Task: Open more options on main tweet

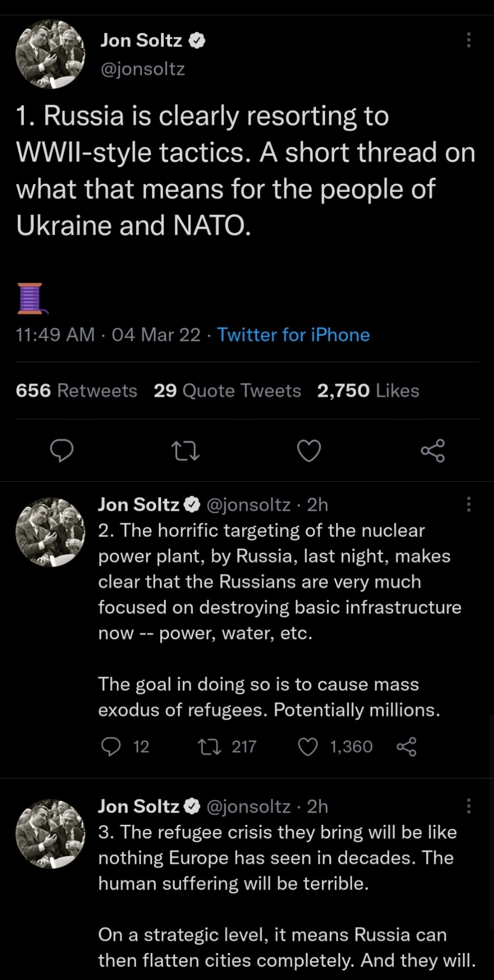Action: 468,40
